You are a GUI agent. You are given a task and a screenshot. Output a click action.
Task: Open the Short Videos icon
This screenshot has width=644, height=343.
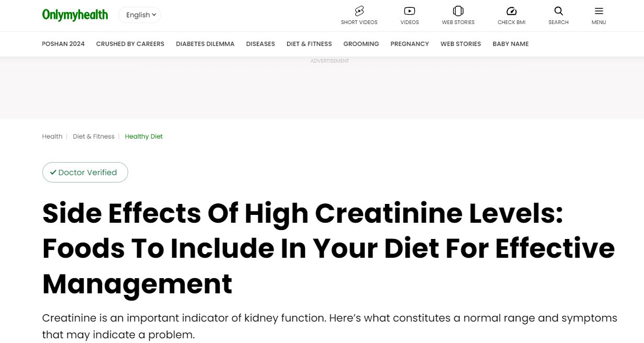click(359, 11)
